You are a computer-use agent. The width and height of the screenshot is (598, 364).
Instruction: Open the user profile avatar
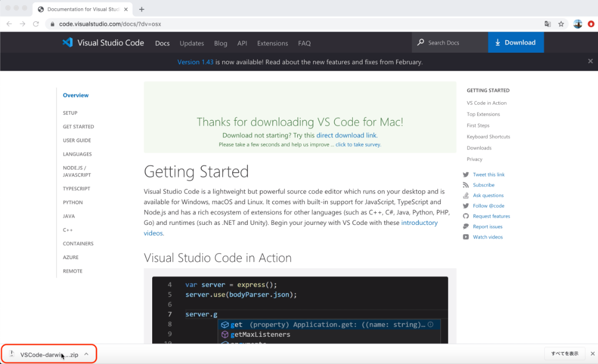(x=578, y=24)
